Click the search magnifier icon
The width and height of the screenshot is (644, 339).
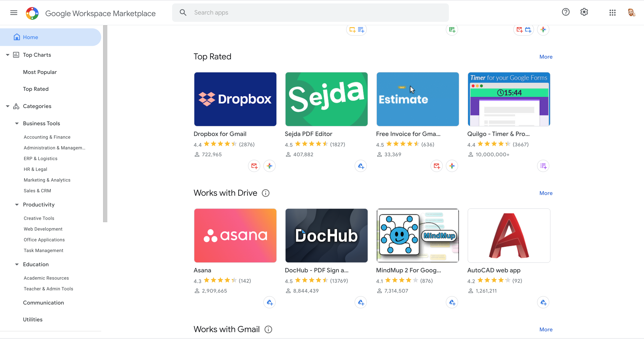pyautogui.click(x=183, y=12)
